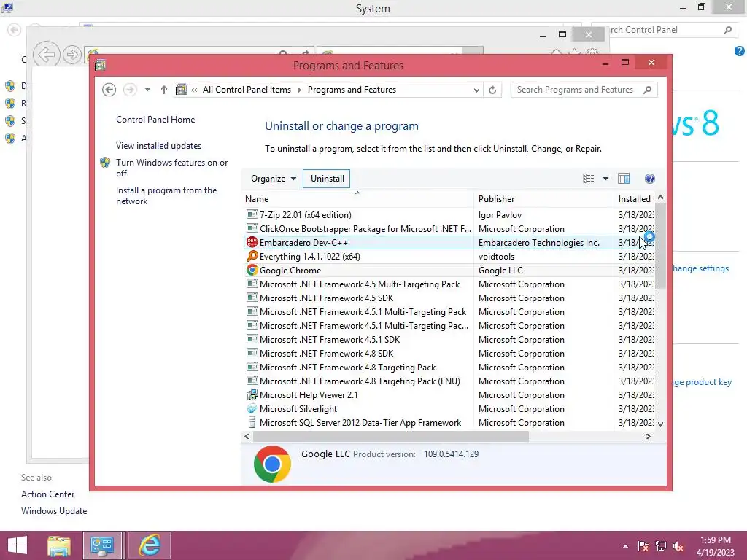Click voidtools publisher cell

pos(496,256)
